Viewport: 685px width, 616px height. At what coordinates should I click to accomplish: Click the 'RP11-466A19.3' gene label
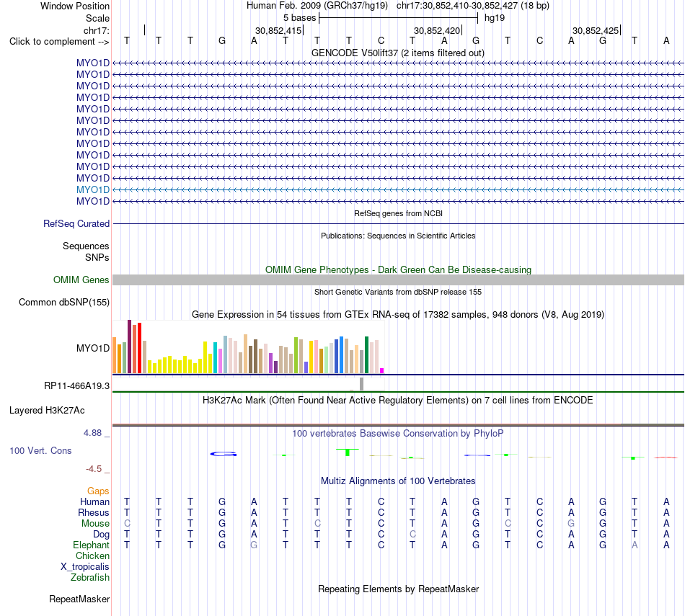[x=76, y=386]
